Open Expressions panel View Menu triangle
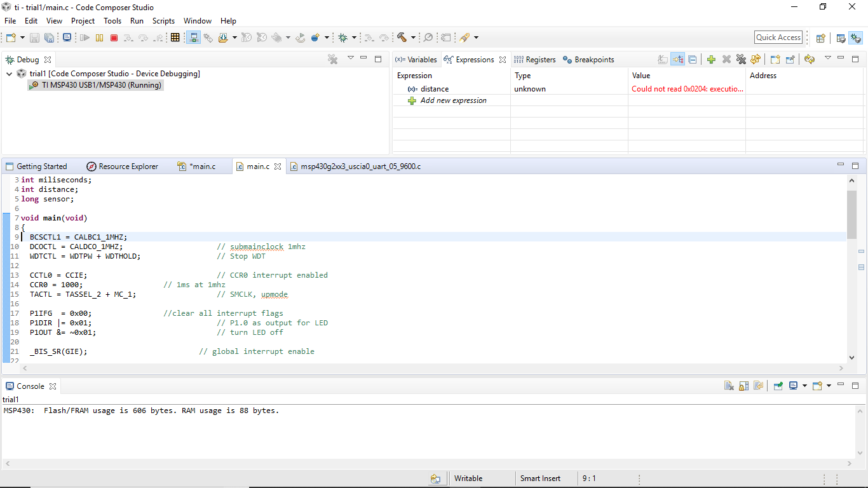The height and width of the screenshot is (488, 868). (827, 58)
